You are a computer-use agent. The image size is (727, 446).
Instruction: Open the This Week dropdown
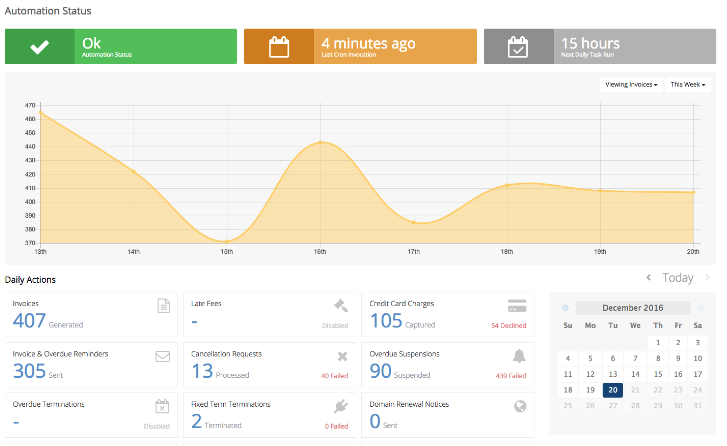coord(688,84)
